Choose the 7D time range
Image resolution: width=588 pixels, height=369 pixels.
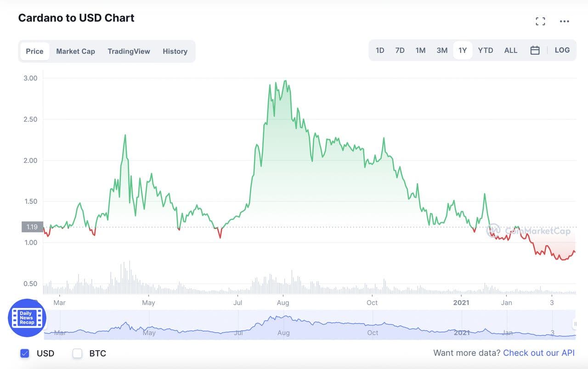point(400,50)
